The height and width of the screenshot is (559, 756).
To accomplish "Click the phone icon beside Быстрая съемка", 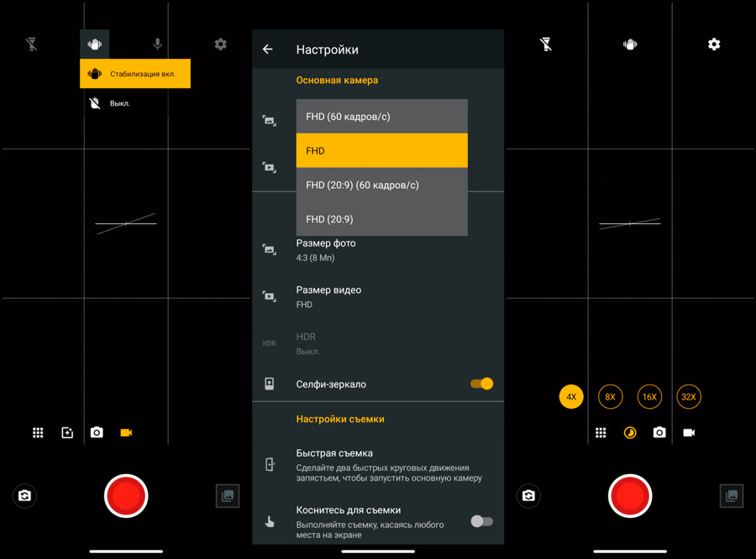I will tap(270, 465).
